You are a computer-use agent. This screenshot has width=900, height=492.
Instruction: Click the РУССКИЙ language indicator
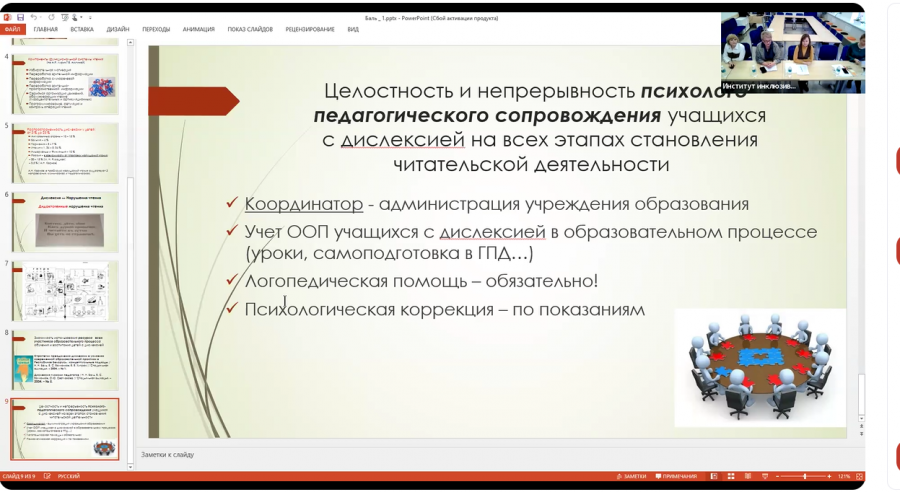pos(68,476)
